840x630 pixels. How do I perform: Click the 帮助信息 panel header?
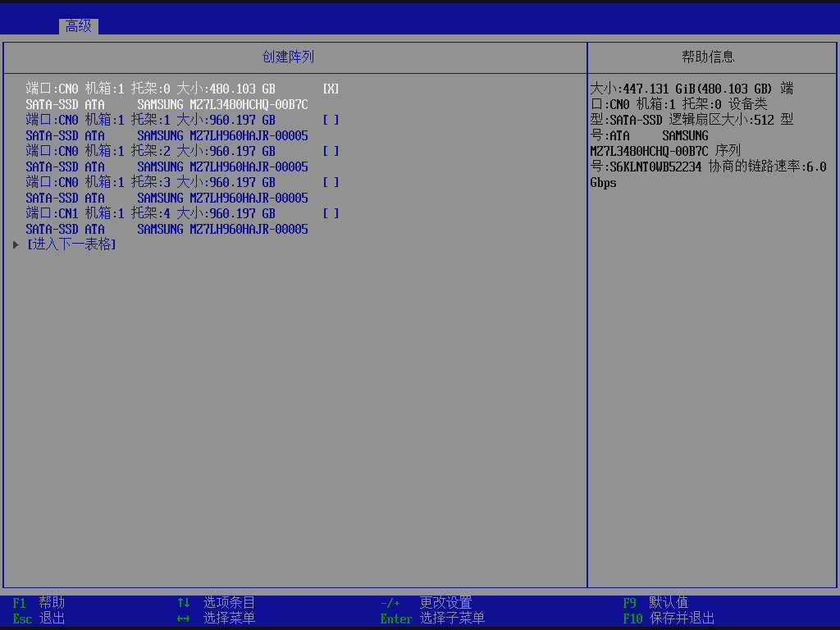(708, 57)
